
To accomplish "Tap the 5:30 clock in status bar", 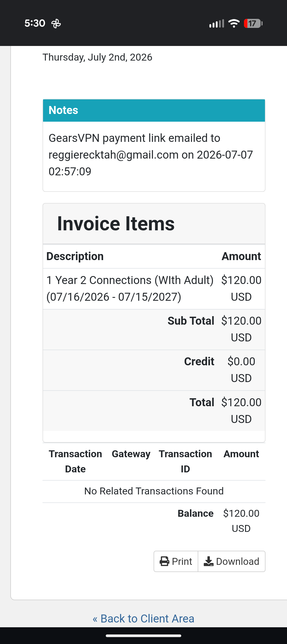I will coord(35,23).
